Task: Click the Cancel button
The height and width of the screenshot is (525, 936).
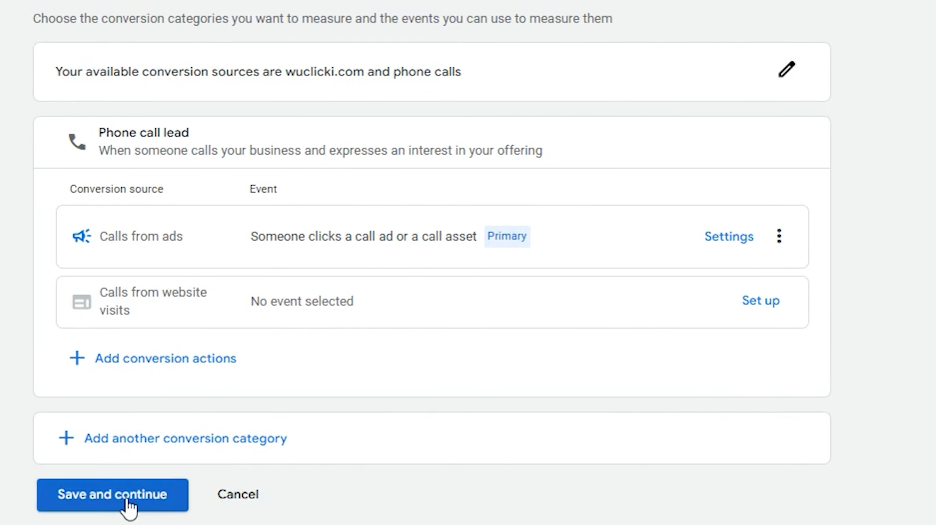Action: click(238, 495)
